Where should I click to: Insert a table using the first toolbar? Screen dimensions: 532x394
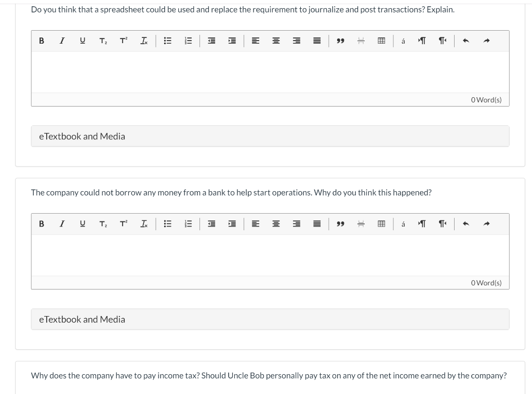coord(382,41)
